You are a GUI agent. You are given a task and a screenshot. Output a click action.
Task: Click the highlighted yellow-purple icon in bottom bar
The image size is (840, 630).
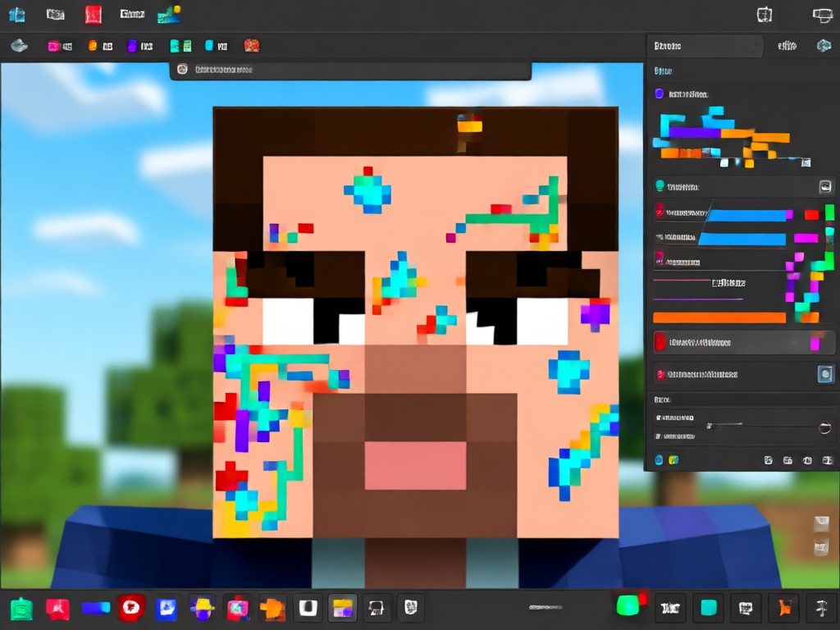[342, 608]
